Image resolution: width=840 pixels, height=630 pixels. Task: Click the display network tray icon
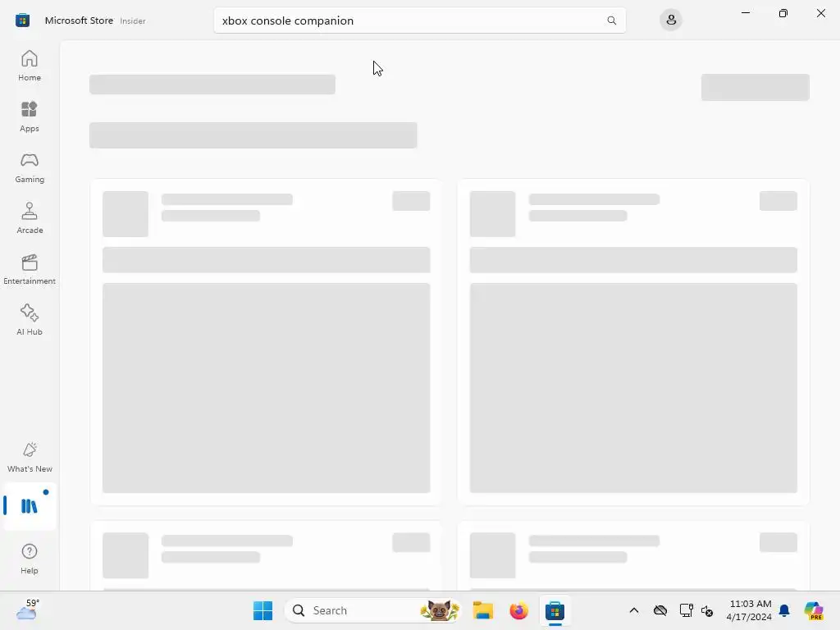click(686, 610)
